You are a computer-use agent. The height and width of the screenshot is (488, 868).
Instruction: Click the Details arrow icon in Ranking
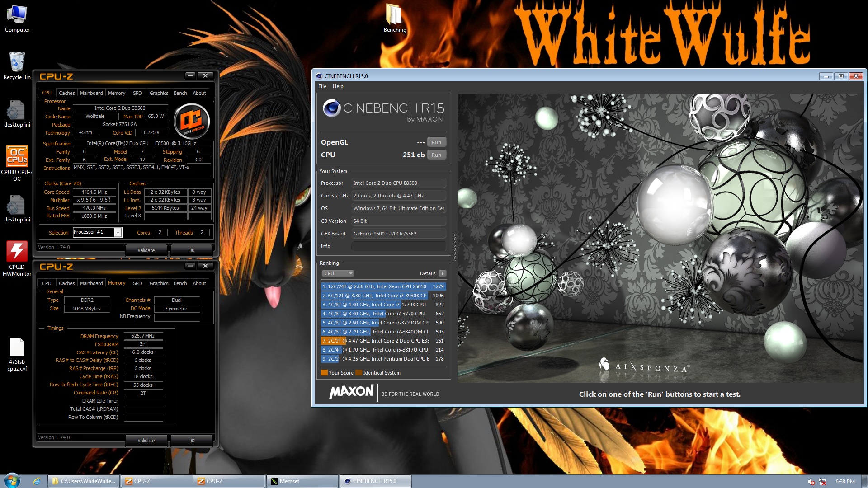tap(443, 273)
